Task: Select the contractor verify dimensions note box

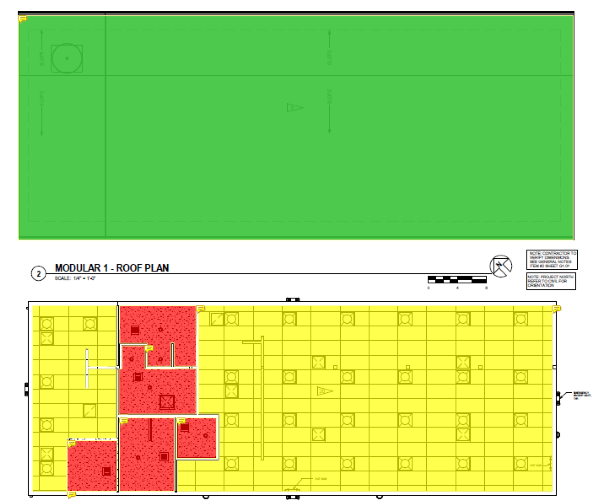Action: tap(552, 260)
